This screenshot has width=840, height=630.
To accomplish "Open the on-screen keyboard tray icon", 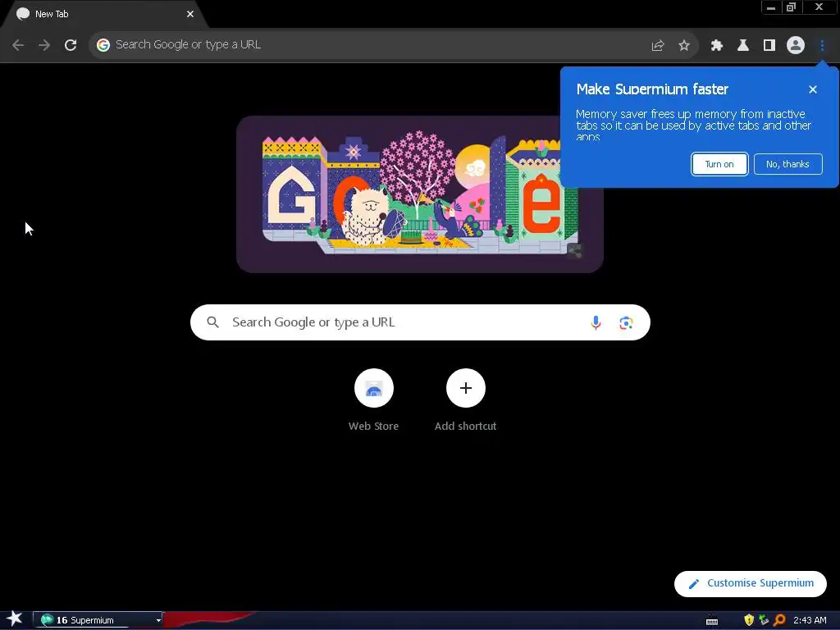I will [x=711, y=621].
